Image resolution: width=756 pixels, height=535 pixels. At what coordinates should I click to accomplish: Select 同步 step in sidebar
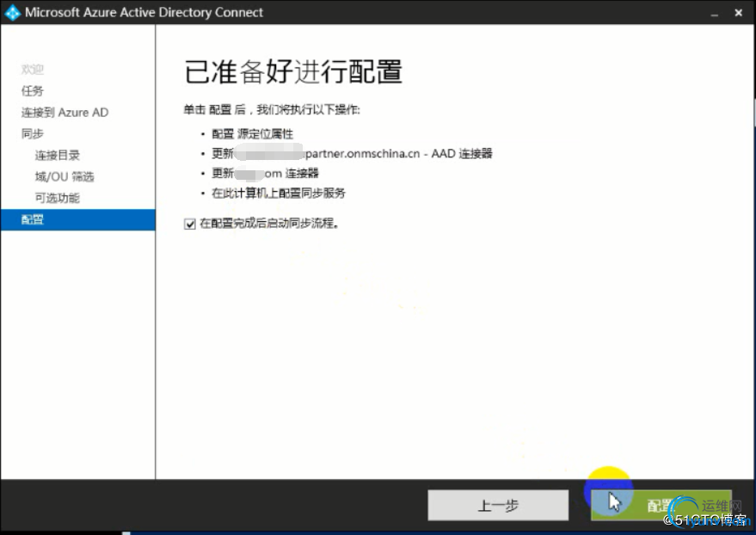[33, 133]
